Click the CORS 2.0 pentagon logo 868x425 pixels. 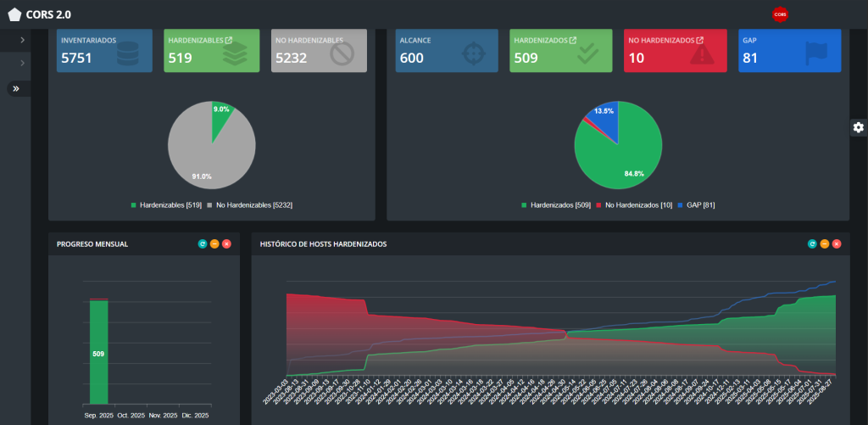(x=14, y=14)
